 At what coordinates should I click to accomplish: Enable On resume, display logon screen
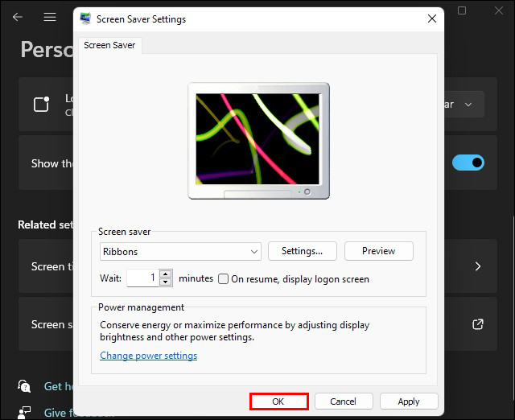tap(224, 279)
